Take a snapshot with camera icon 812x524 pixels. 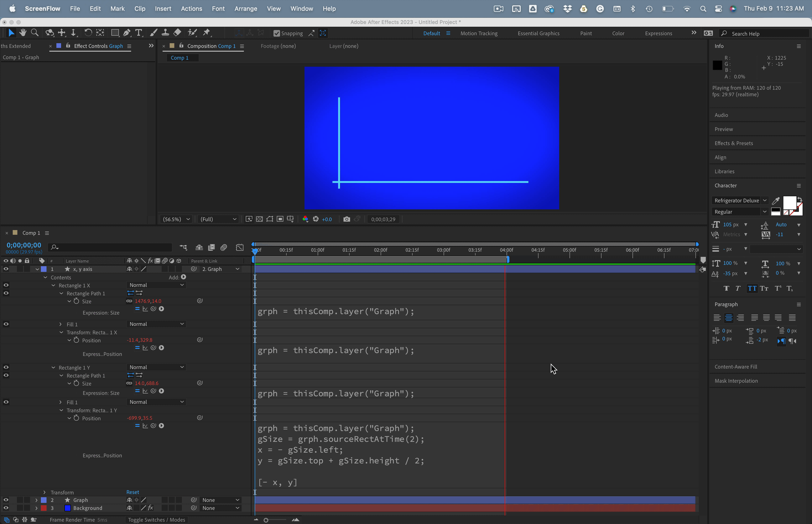point(346,219)
